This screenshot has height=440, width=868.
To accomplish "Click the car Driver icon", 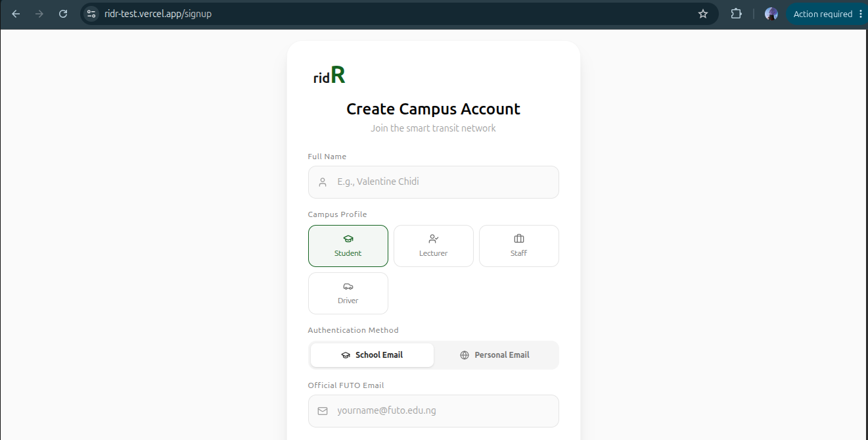I will coord(348,286).
